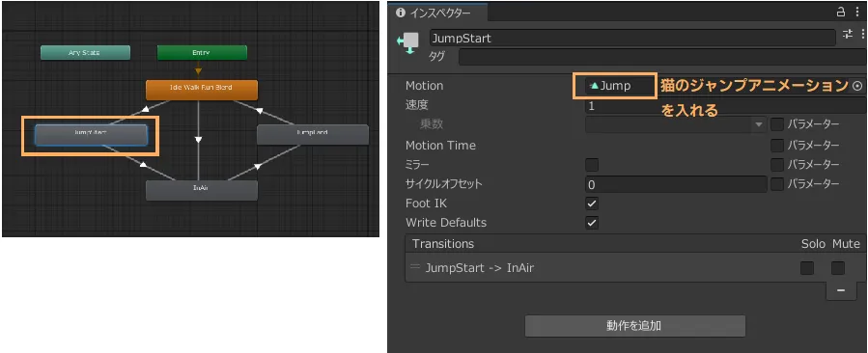
Task: Select the JumpLand state node
Action: (x=313, y=134)
